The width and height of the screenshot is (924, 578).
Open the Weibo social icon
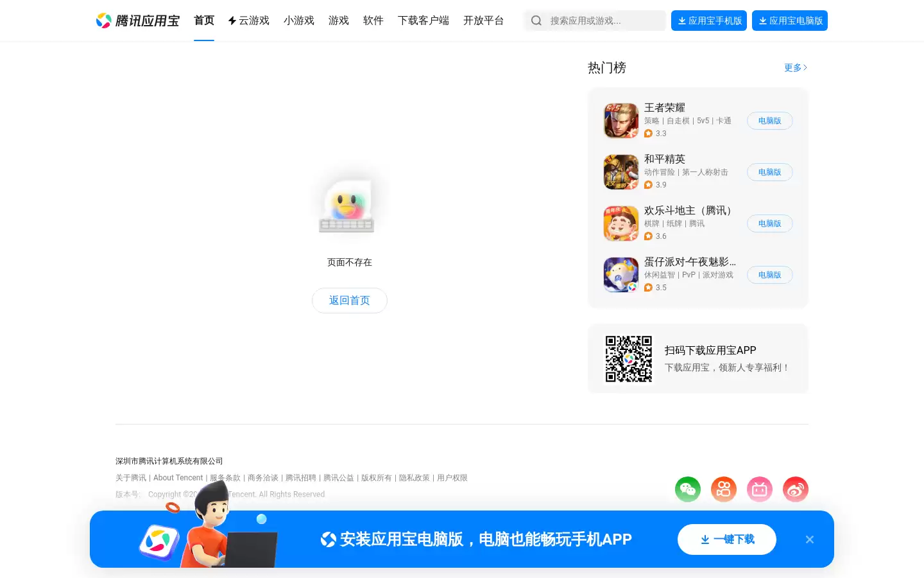pyautogui.click(x=796, y=489)
